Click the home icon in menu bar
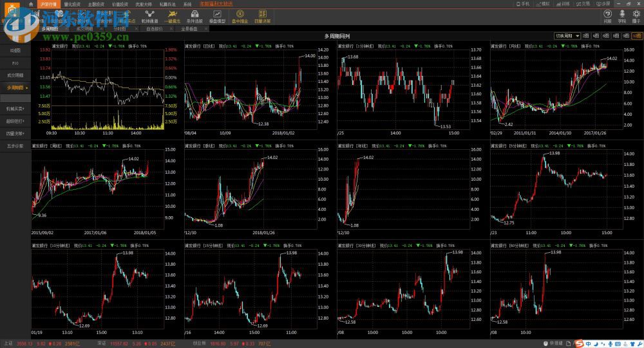Viewport: 644px width, 348px height. click(x=31, y=4)
